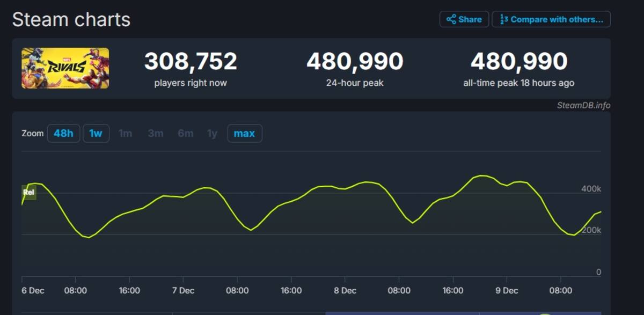Switch chart zoom to max
Image resolution: width=644 pixels, height=315 pixels.
245,133
